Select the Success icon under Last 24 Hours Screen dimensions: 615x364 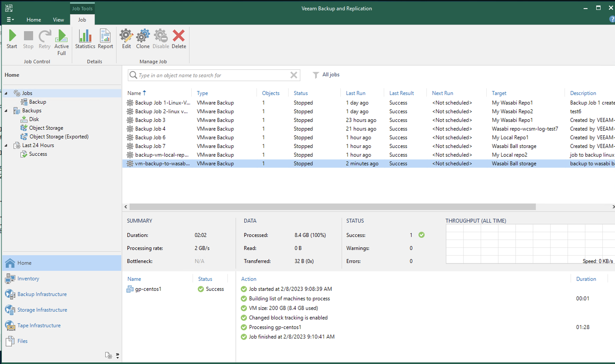click(24, 154)
